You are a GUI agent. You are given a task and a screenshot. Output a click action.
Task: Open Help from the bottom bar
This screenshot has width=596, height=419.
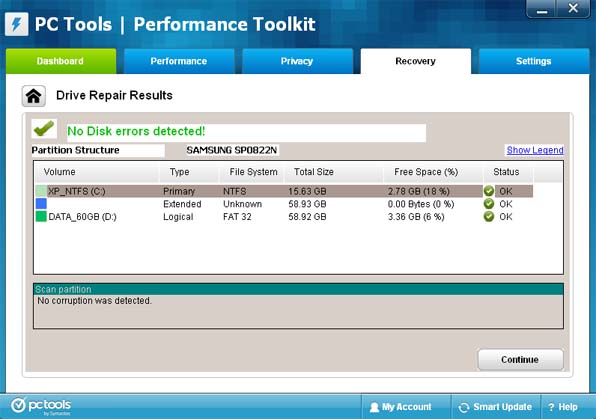tap(564, 407)
